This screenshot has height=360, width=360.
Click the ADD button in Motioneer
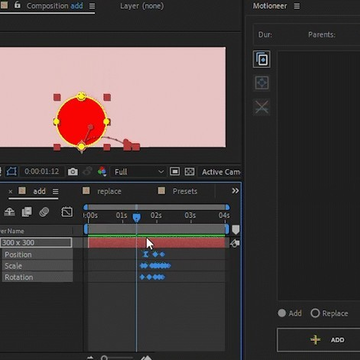(x=318, y=340)
